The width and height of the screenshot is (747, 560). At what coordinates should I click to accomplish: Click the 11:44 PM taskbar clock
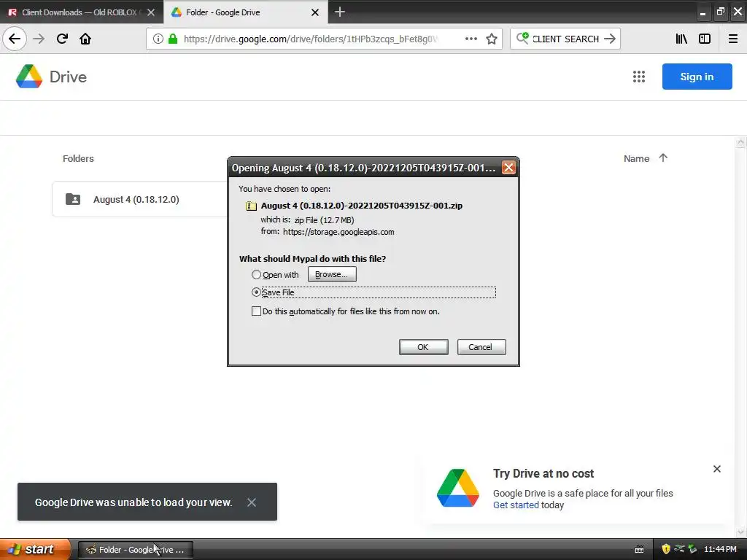click(720, 550)
